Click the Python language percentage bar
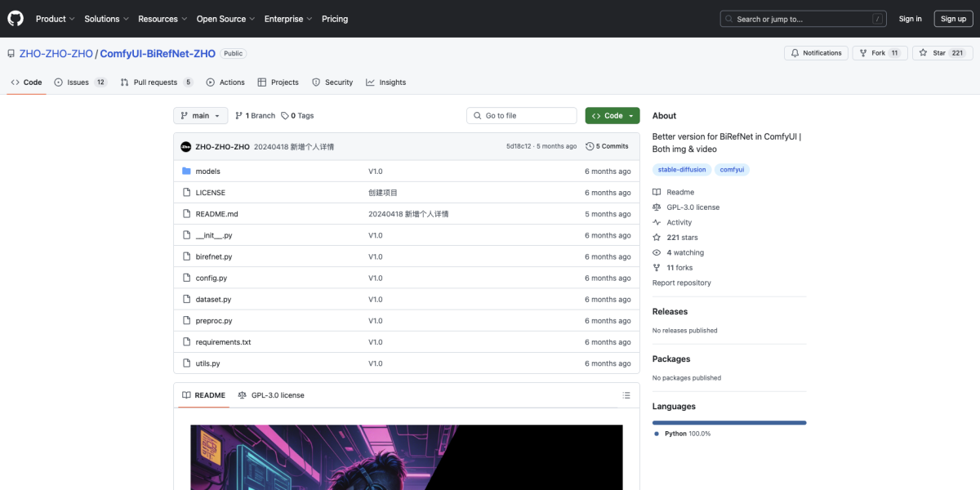Image resolution: width=980 pixels, height=490 pixels. pyautogui.click(x=728, y=422)
